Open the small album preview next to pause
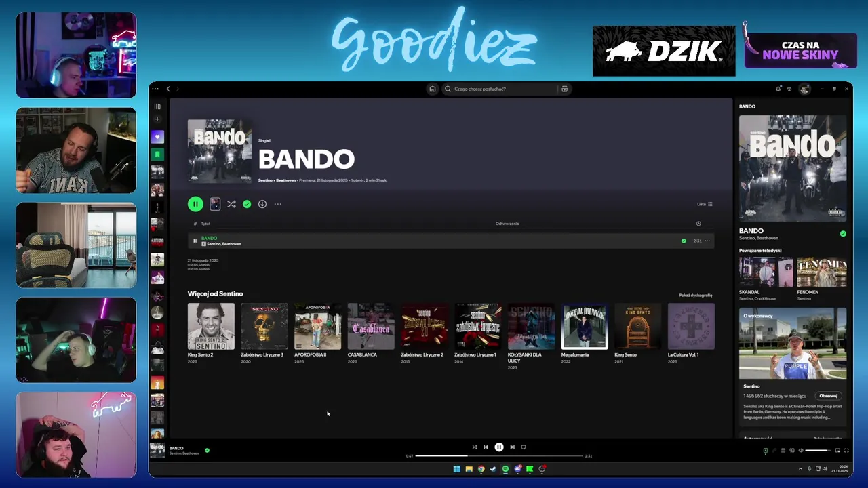 pyautogui.click(x=215, y=204)
